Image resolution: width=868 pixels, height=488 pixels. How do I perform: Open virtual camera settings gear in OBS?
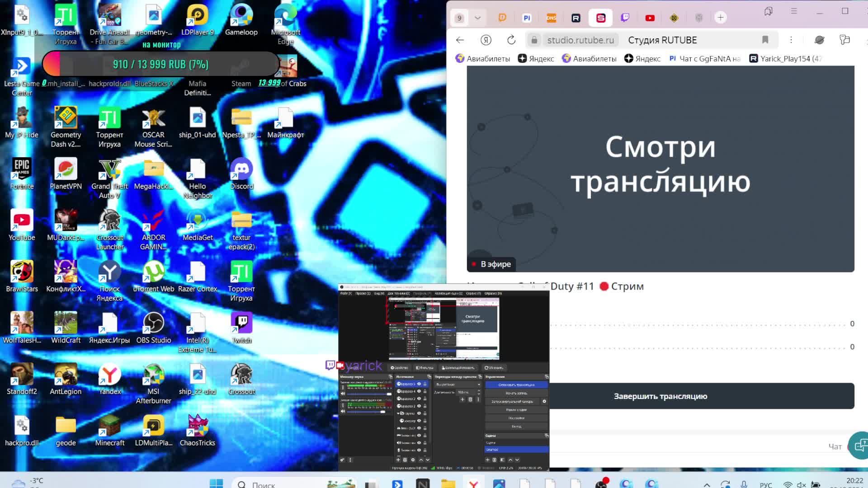tap(544, 401)
